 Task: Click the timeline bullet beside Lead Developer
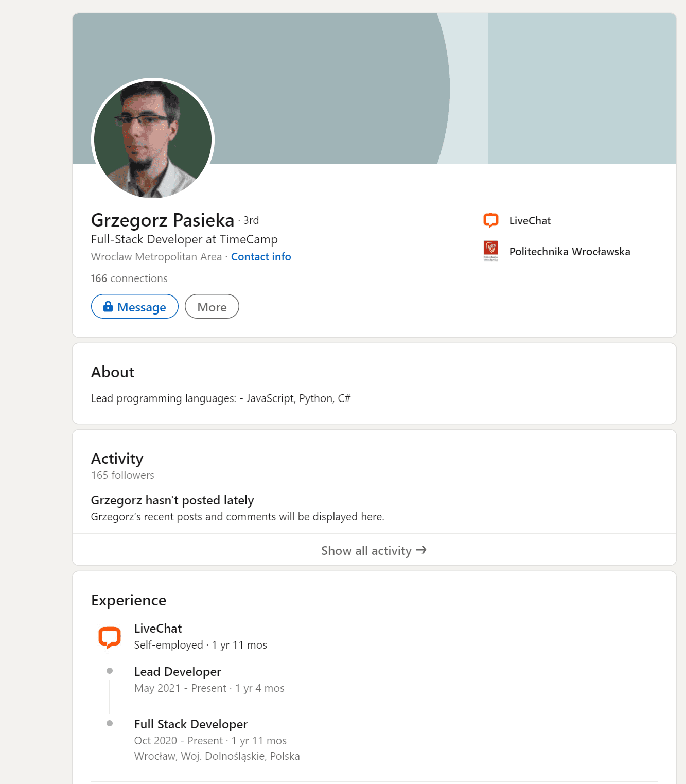110,671
